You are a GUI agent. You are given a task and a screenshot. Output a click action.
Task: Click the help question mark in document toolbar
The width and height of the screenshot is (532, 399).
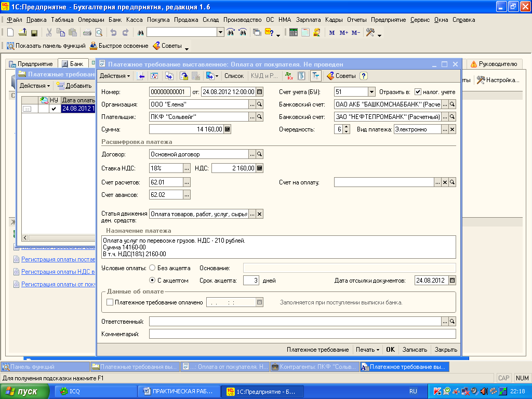click(x=363, y=76)
